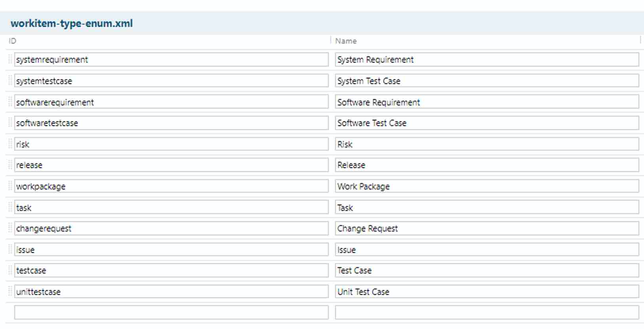Select the drag handle for the issue row
The image size is (644, 329).
coord(10,250)
